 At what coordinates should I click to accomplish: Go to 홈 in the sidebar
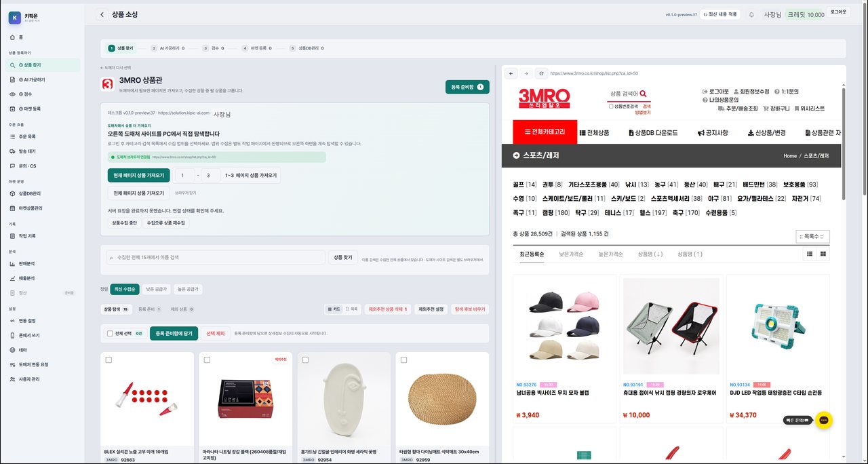[42, 37]
